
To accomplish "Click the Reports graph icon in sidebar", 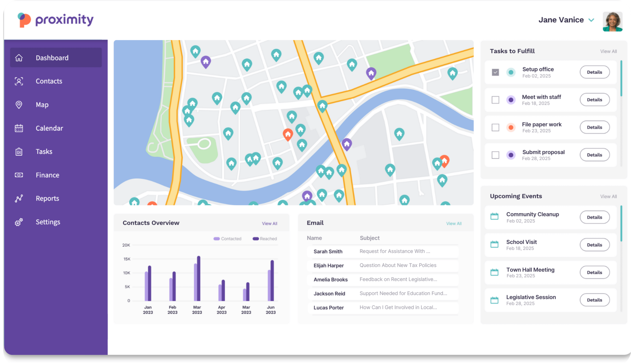I will point(19,199).
